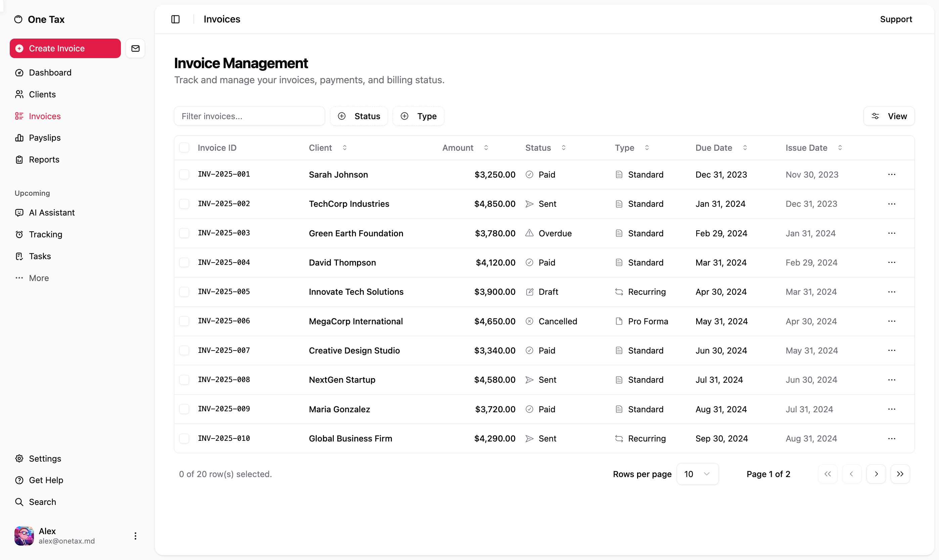Screen dimensions: 939x560
Task: Focus the Filter invoices search field
Action: point(249,116)
